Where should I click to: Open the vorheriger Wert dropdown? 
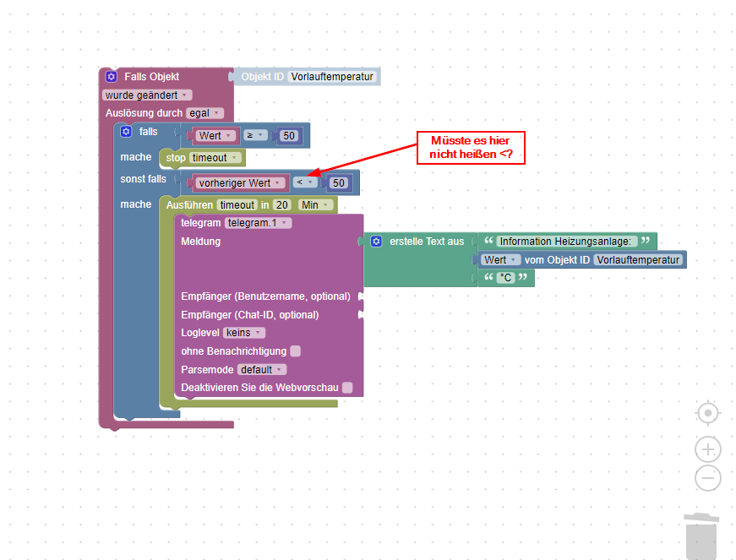point(240,183)
